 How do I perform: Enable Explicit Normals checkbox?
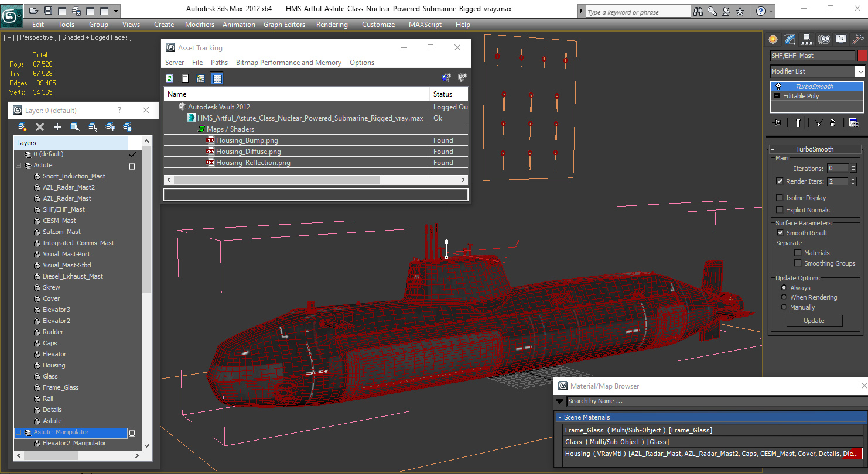click(x=780, y=210)
